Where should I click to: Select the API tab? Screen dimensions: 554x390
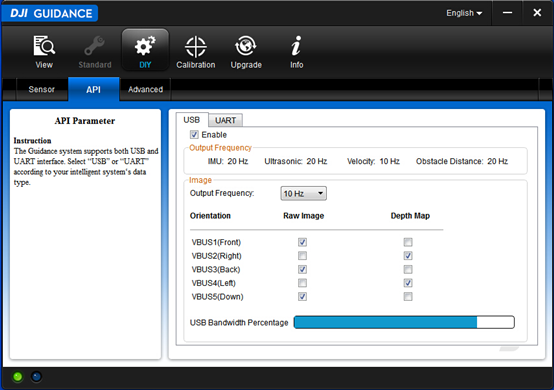(94, 89)
